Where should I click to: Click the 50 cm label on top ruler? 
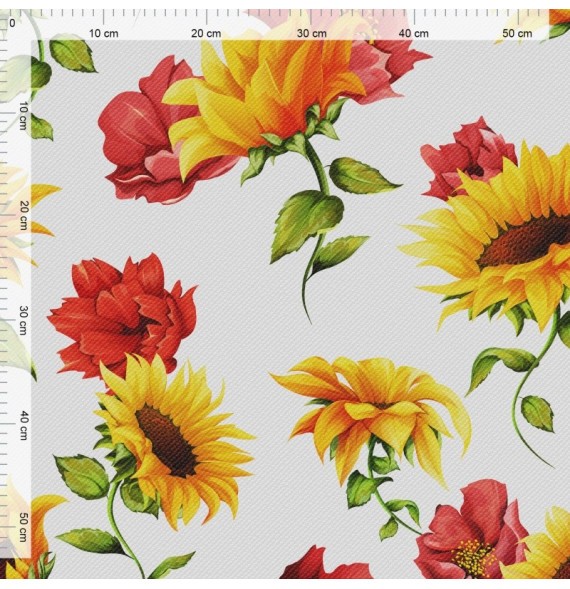click(517, 33)
